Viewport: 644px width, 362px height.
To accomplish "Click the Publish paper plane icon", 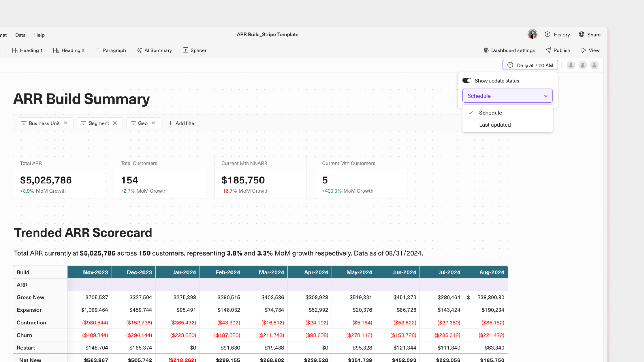I will coord(548,50).
